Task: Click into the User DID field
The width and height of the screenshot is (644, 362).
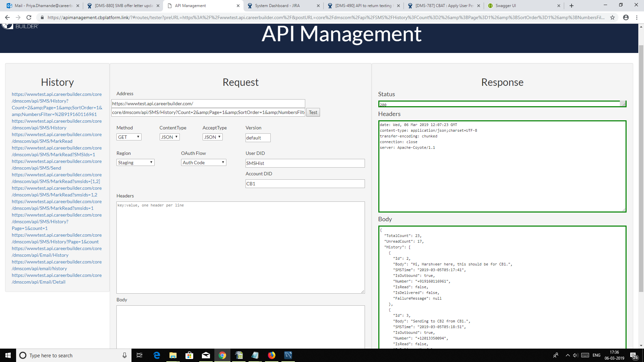Action: click(x=305, y=163)
